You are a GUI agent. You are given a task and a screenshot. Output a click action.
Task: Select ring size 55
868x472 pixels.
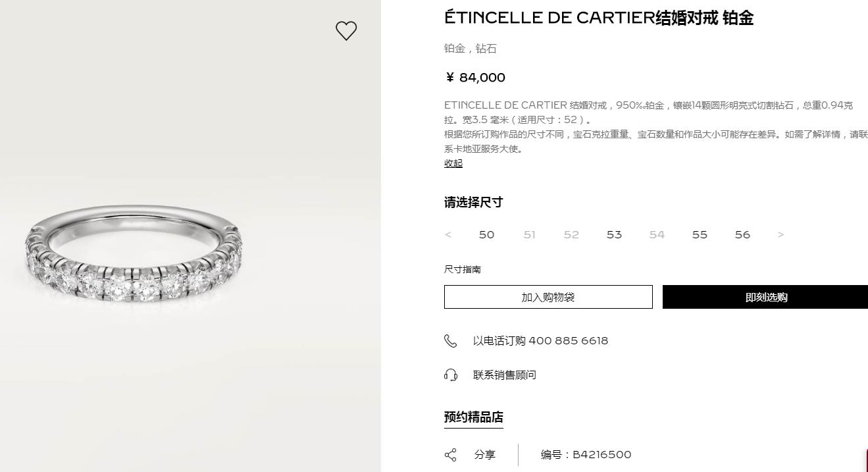pos(700,235)
